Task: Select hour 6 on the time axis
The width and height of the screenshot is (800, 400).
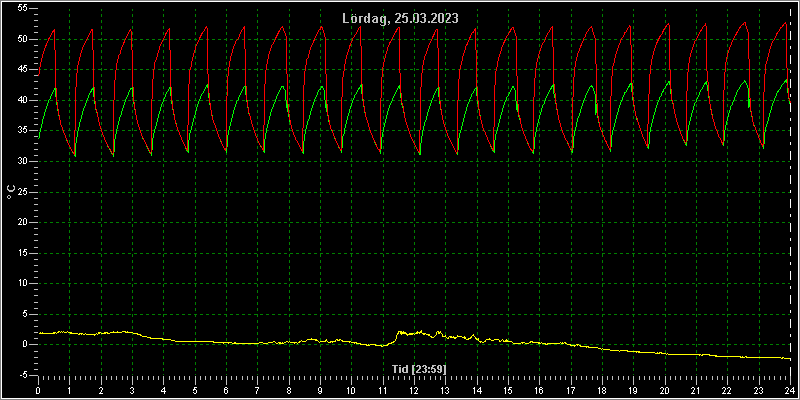Action: click(x=226, y=390)
